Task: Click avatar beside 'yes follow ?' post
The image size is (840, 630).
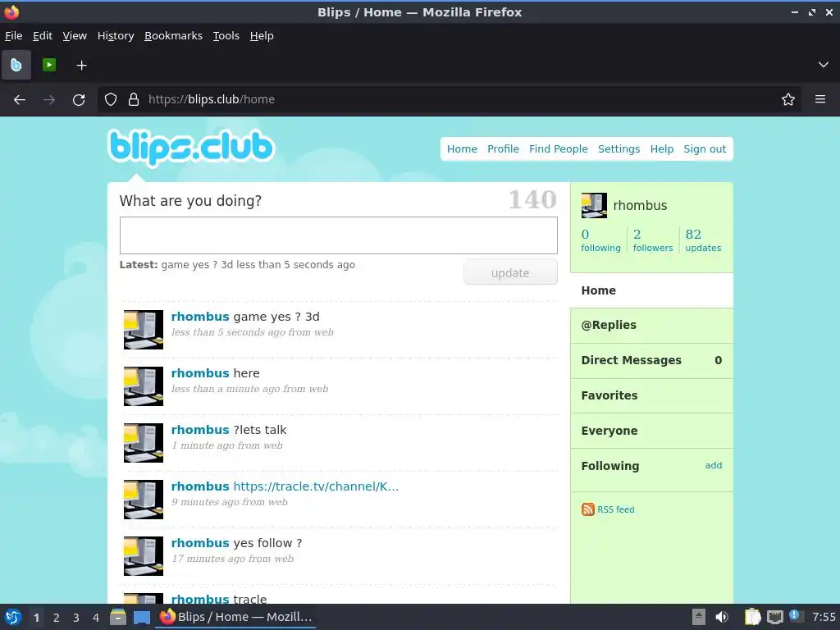Action: click(144, 556)
